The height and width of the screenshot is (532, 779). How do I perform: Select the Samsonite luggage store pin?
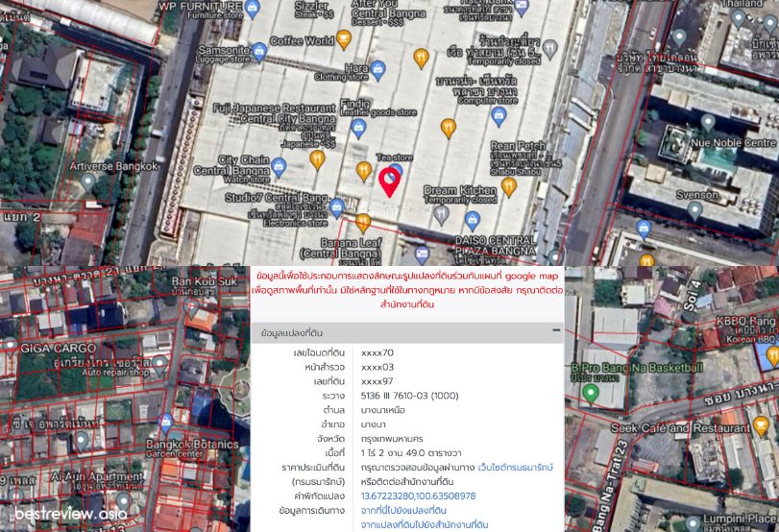(x=258, y=51)
